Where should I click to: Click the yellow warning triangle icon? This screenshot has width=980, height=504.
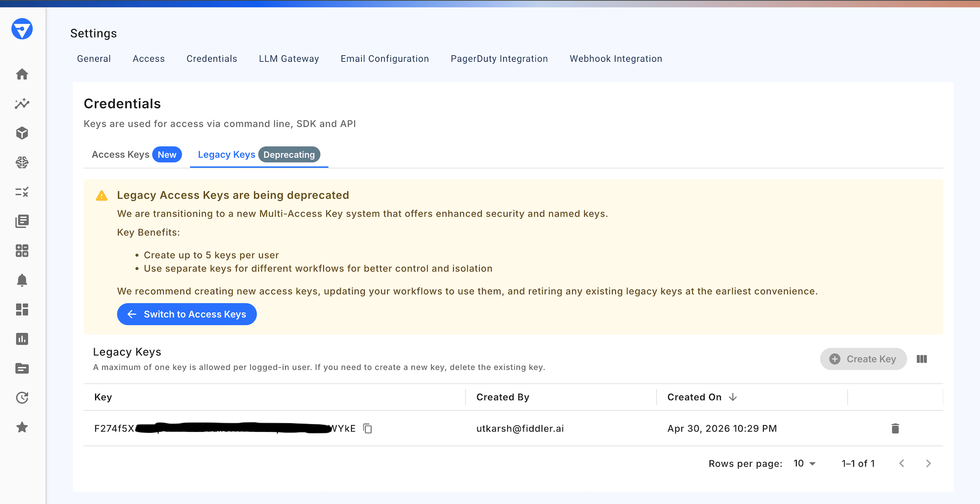tap(101, 195)
